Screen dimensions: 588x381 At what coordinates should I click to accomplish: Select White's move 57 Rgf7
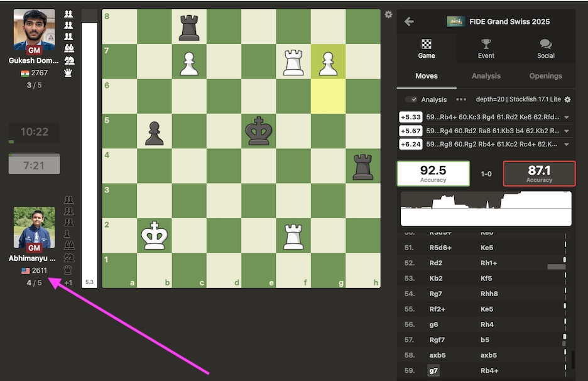click(439, 340)
